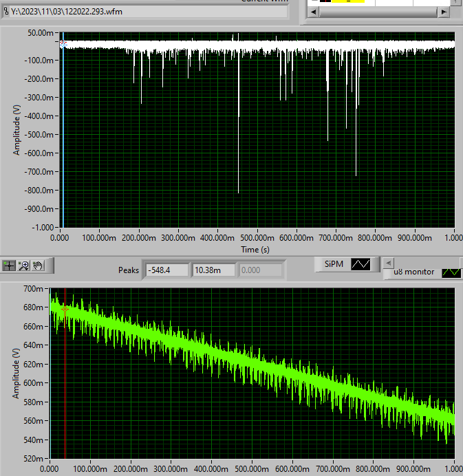Click the Peaks field showing -548.4
Viewport: 463px width, 476px height.
(167, 270)
